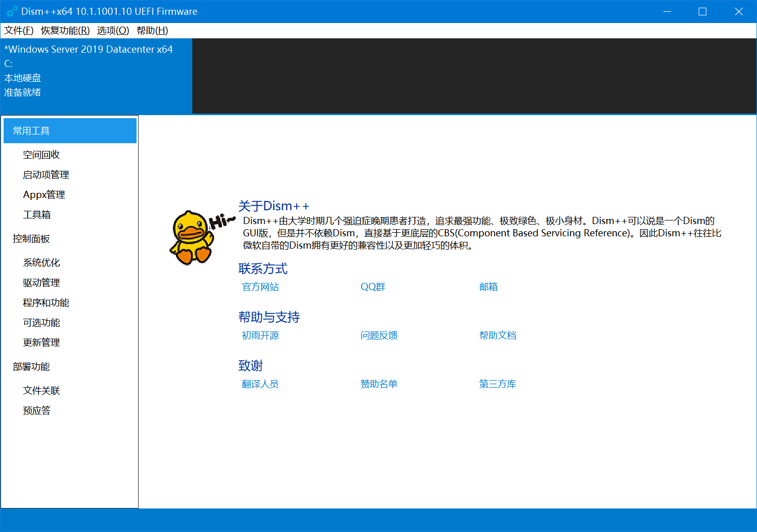Click the 关于Dism++ heading
The width and height of the screenshot is (757, 532).
tap(274, 206)
